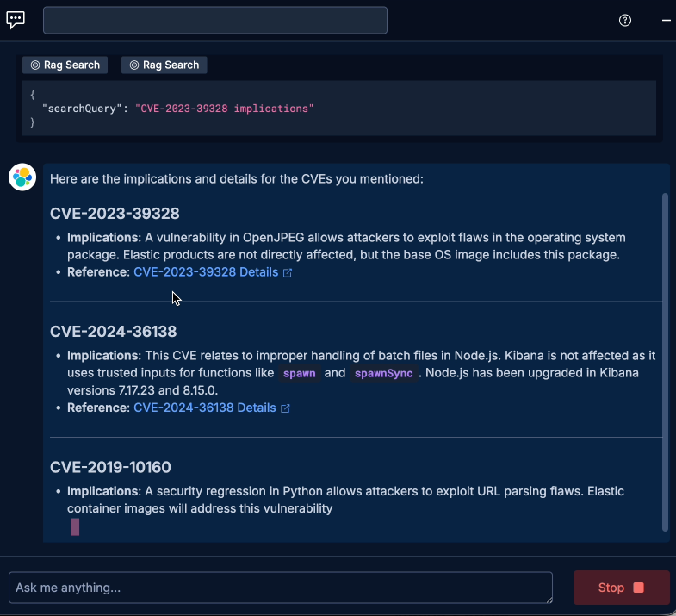Image resolution: width=676 pixels, height=616 pixels.
Task: Click "Here are the implications" intro text
Action: [x=237, y=179]
